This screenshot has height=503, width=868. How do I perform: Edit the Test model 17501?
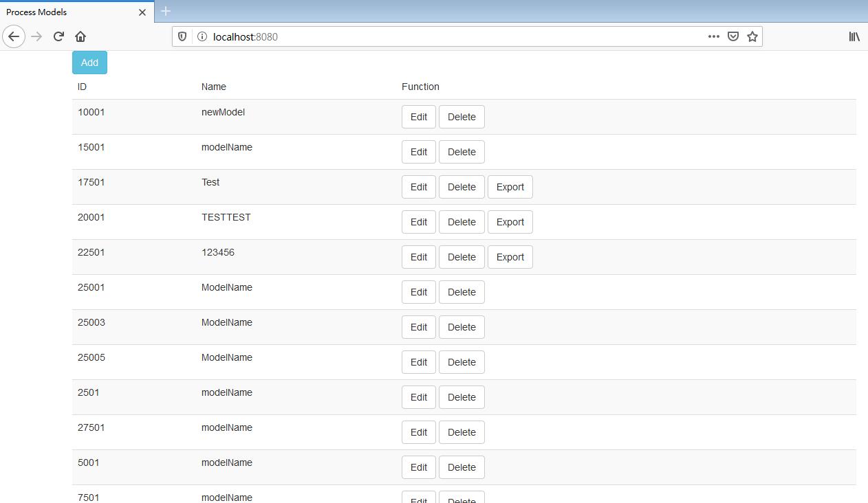pos(419,187)
